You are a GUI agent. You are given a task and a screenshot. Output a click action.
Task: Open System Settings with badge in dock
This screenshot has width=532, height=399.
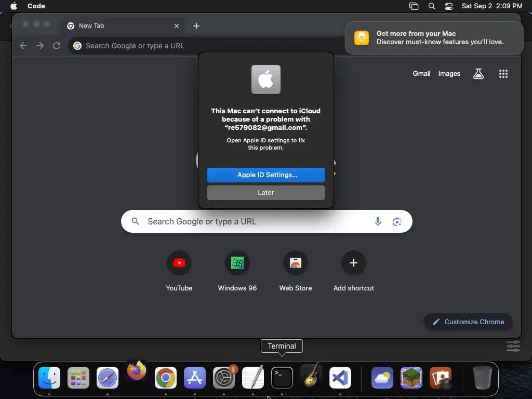pos(224,378)
